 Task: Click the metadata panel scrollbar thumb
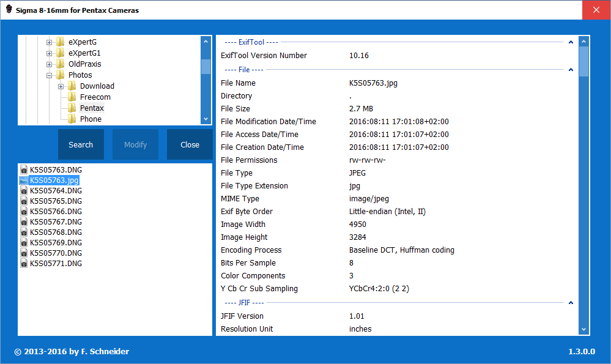pos(583,62)
